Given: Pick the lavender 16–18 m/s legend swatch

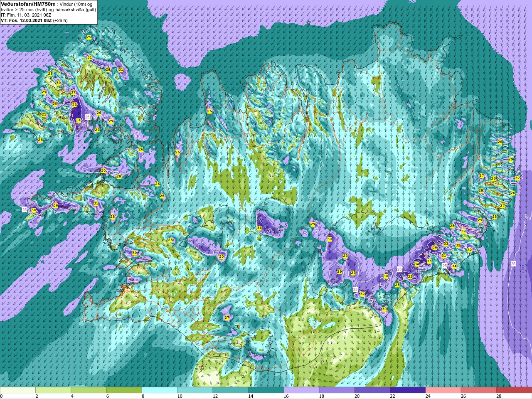Looking at the screenshot, I should click(x=301, y=390).
